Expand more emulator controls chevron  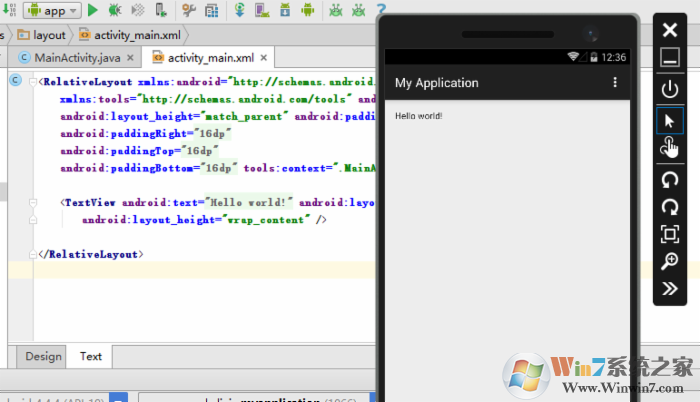click(670, 289)
